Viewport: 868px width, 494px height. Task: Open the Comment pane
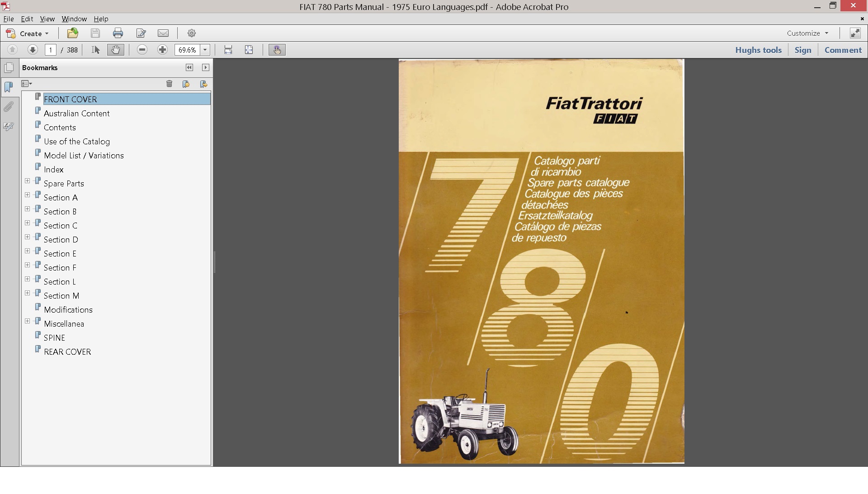tap(843, 50)
